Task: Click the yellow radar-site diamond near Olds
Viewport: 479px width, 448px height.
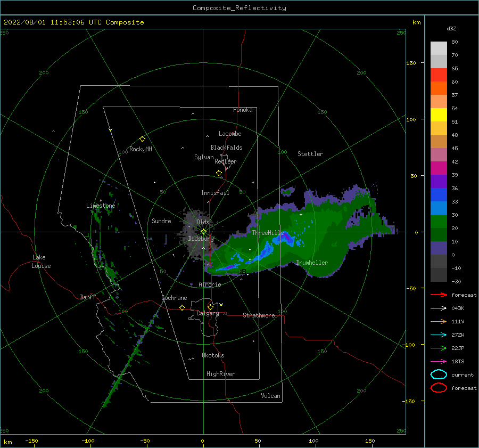Action: (x=203, y=232)
